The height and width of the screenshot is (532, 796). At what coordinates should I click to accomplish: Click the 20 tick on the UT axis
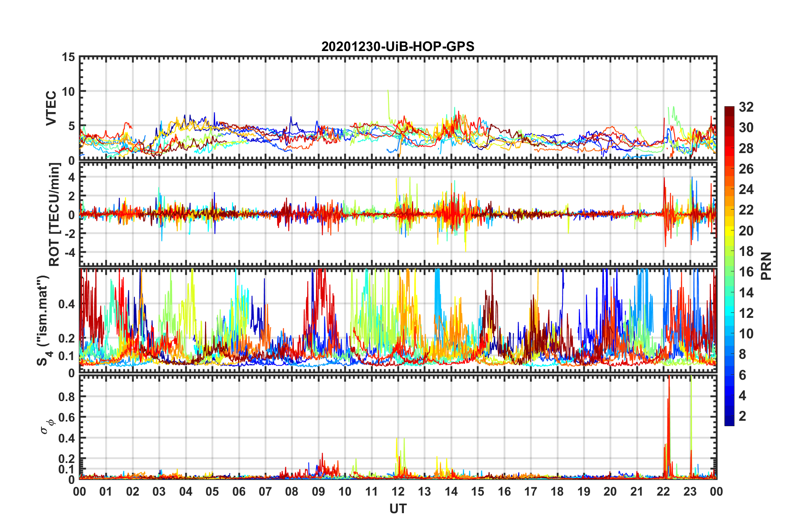[610, 491]
